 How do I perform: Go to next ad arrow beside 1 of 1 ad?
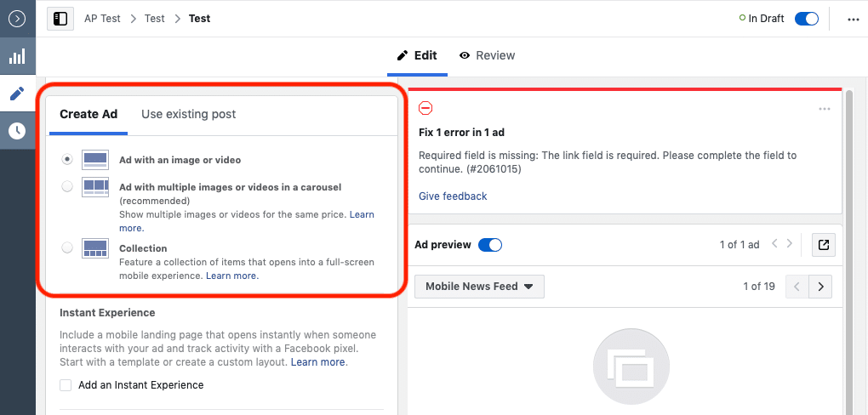790,243
